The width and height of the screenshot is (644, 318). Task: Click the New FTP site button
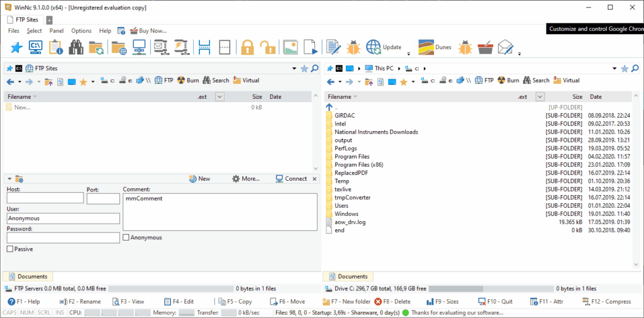tap(199, 179)
